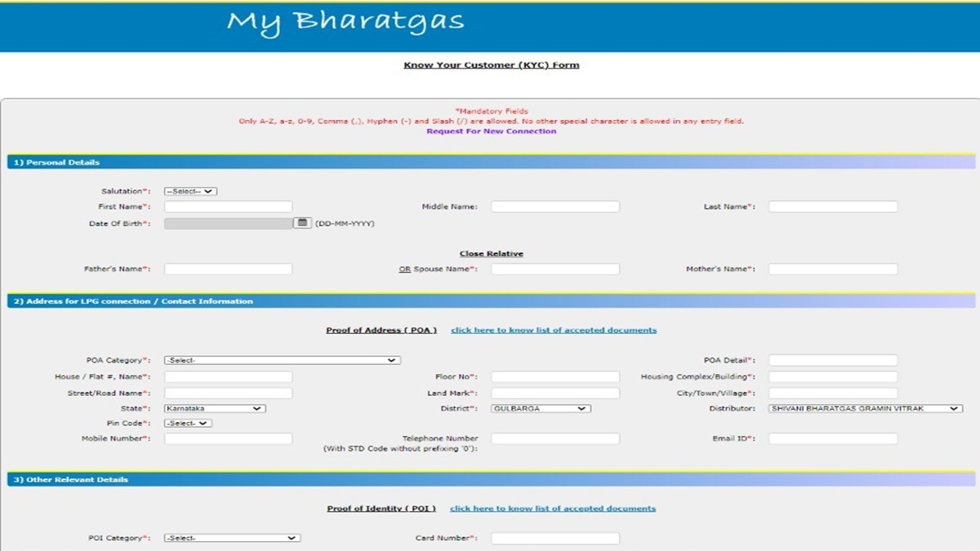Click the Personal Details section header
This screenshot has width=980, height=551.
[x=490, y=162]
